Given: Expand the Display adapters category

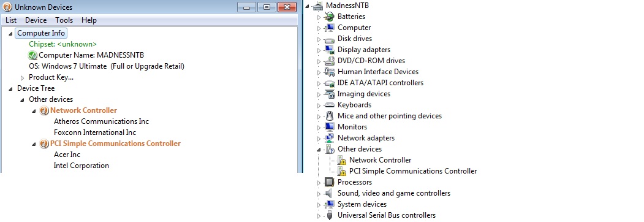Looking at the screenshot, I should point(319,50).
